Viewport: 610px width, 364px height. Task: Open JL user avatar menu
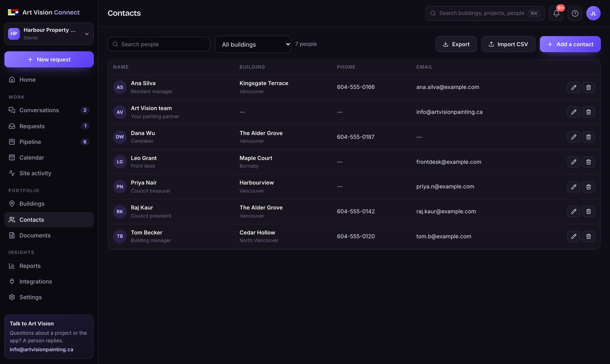coord(593,13)
